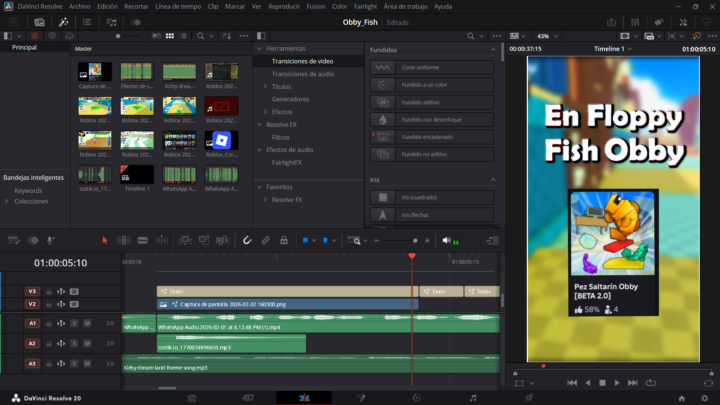The image size is (720, 405).
Task: Expand the Efectos category
Action: [x=265, y=112]
